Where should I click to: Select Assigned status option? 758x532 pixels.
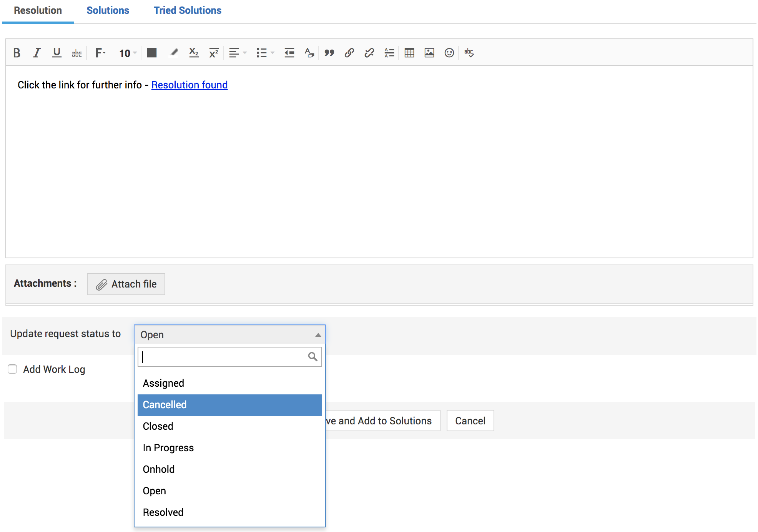[x=230, y=383]
